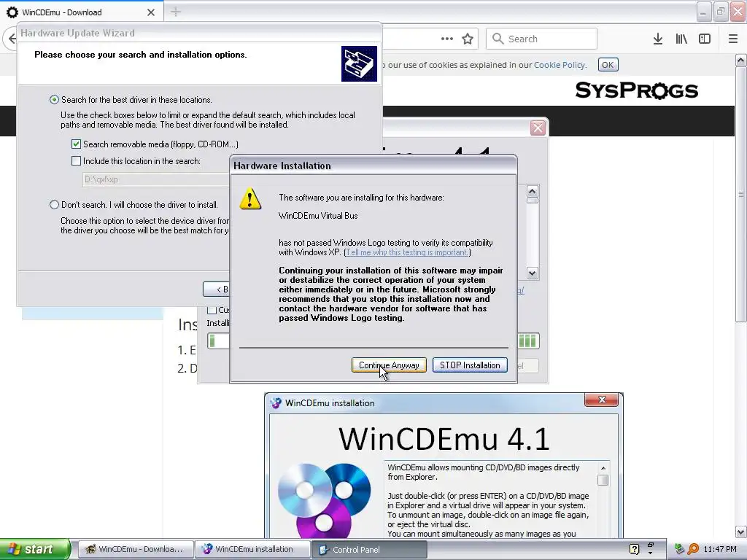Click the browser Search field
The width and height of the screenshot is (747, 560).
point(542,39)
